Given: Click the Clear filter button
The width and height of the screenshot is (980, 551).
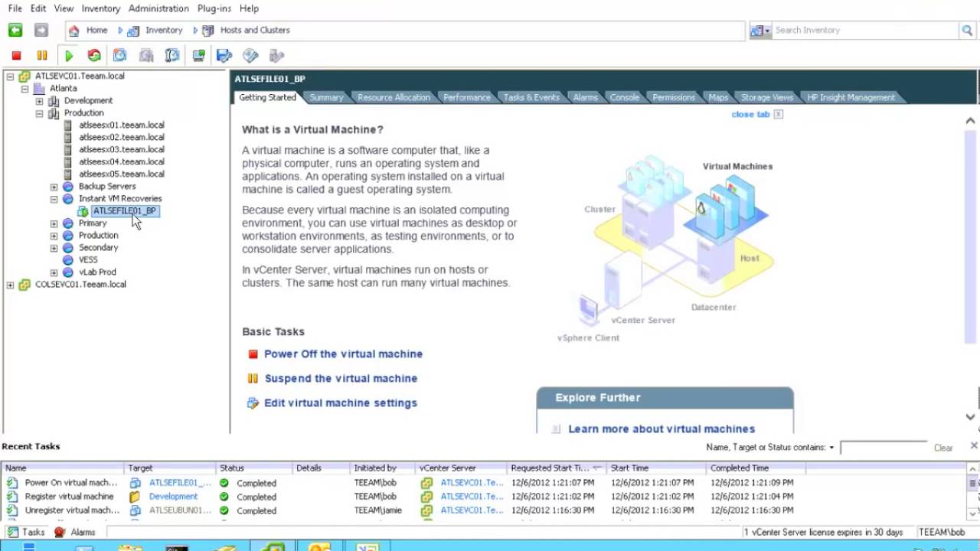Looking at the screenshot, I should (943, 448).
